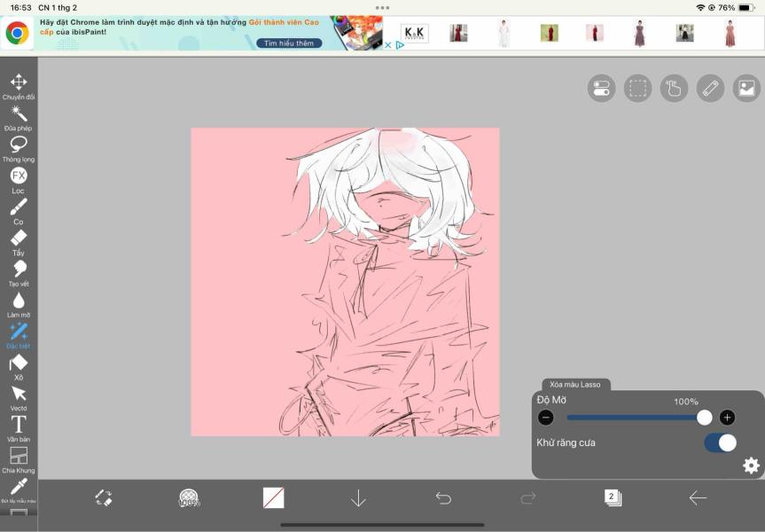The width and height of the screenshot is (765, 532).
Task: Open the layers panel showing 2 layers
Action: [613, 498]
